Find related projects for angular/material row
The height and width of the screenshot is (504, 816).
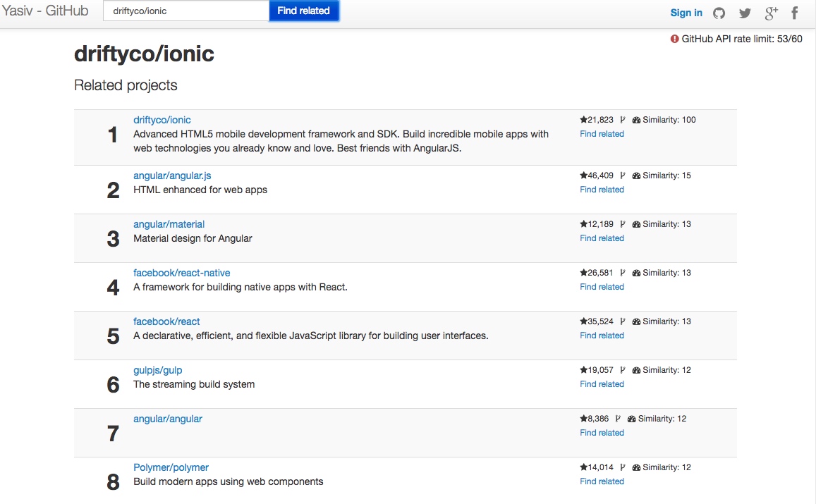[x=602, y=238]
